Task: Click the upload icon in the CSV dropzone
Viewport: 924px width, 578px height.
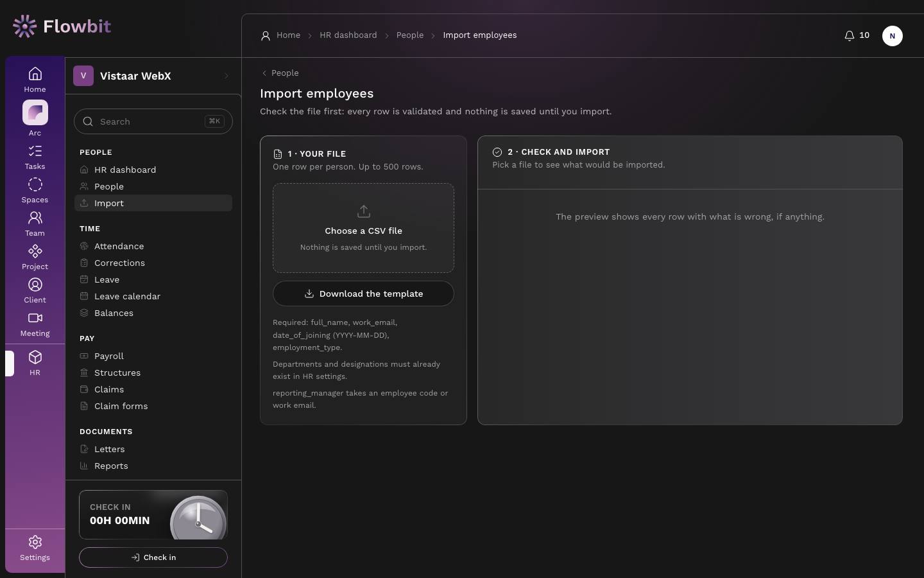Action: [363, 211]
